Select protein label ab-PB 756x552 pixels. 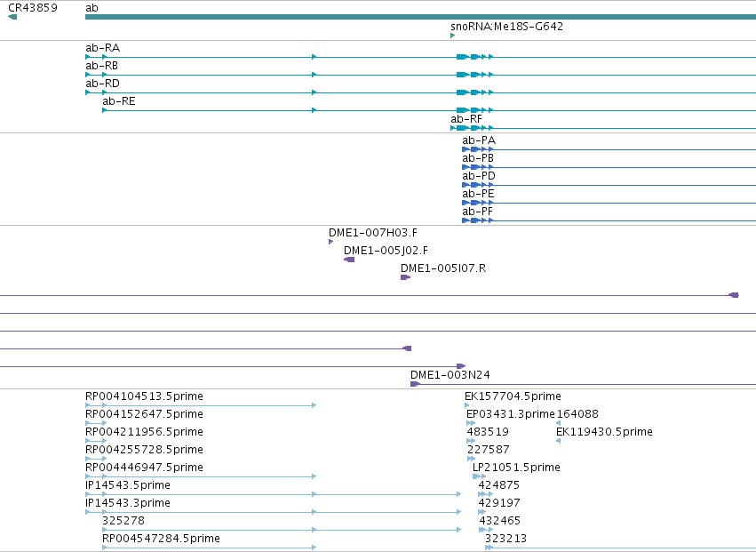click(478, 158)
